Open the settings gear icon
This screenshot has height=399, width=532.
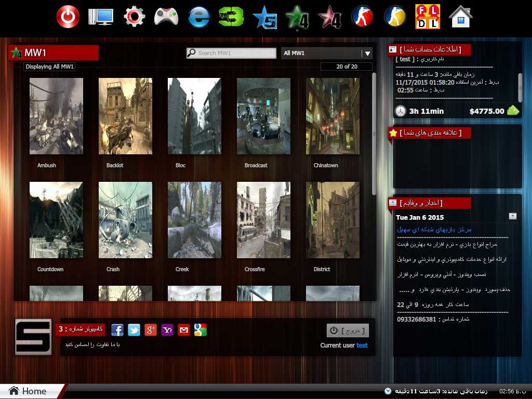pos(134,17)
